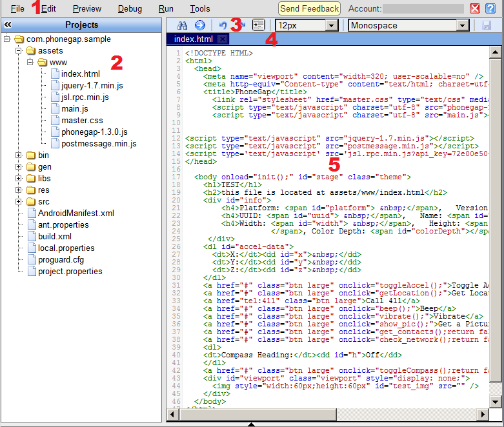Click the blue help question icon
The width and height of the screenshot is (504, 427).
490,8
